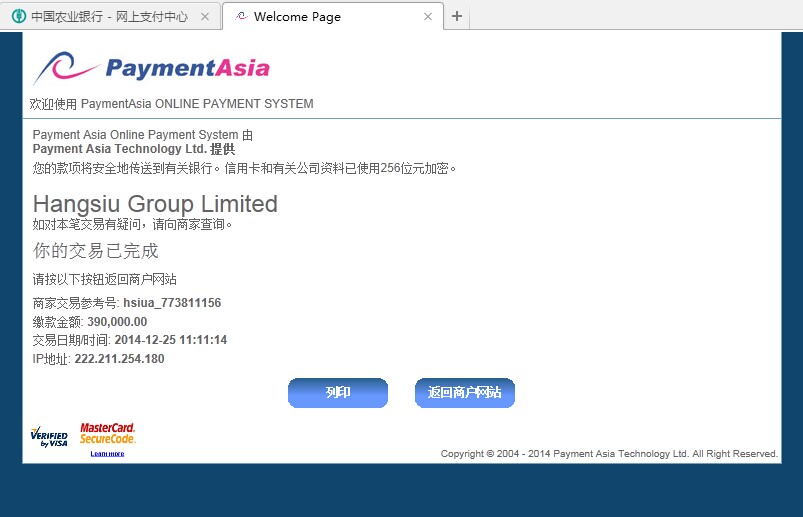Select the Welcome Page tab
Viewport: 803px width, 517px height.
333,16
